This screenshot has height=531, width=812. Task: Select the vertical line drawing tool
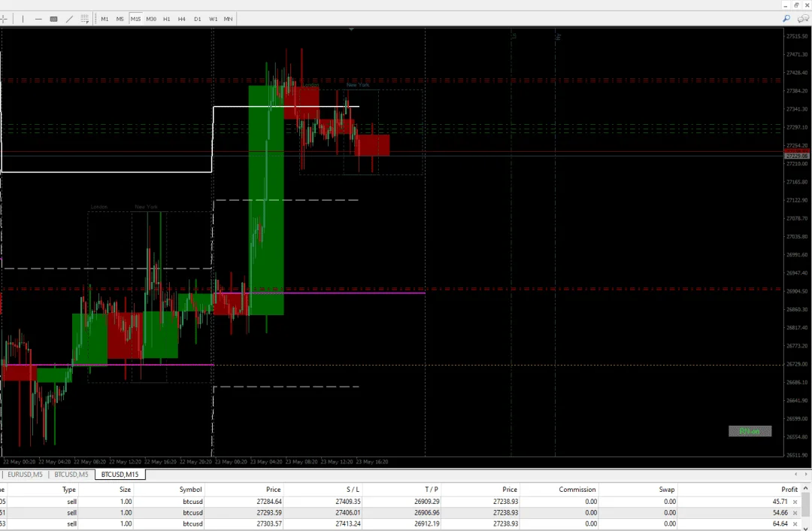coord(23,19)
